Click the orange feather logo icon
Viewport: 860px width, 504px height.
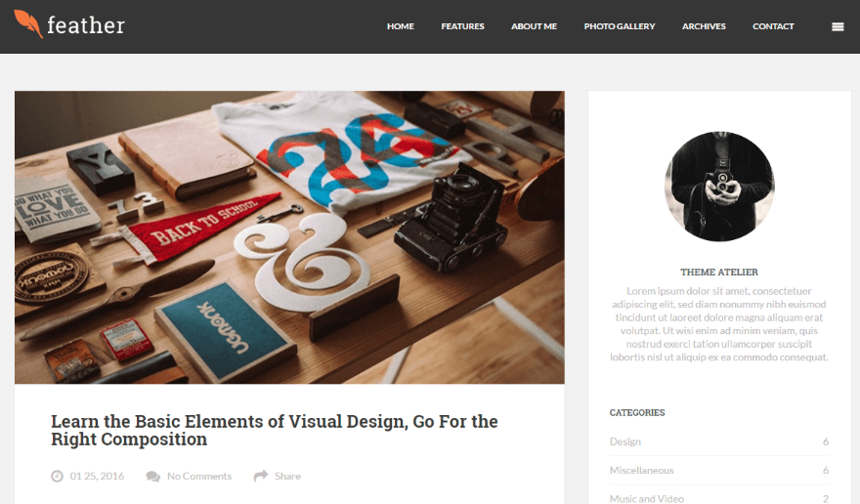tap(28, 24)
